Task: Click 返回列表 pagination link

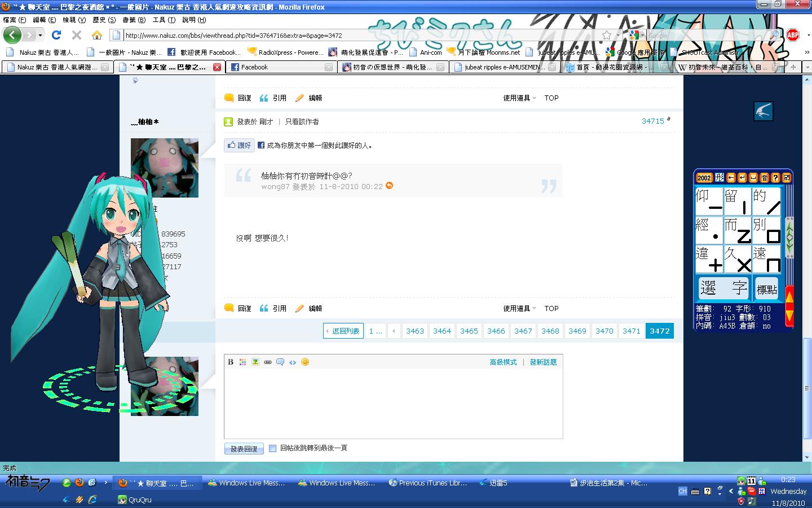Action: coord(343,331)
